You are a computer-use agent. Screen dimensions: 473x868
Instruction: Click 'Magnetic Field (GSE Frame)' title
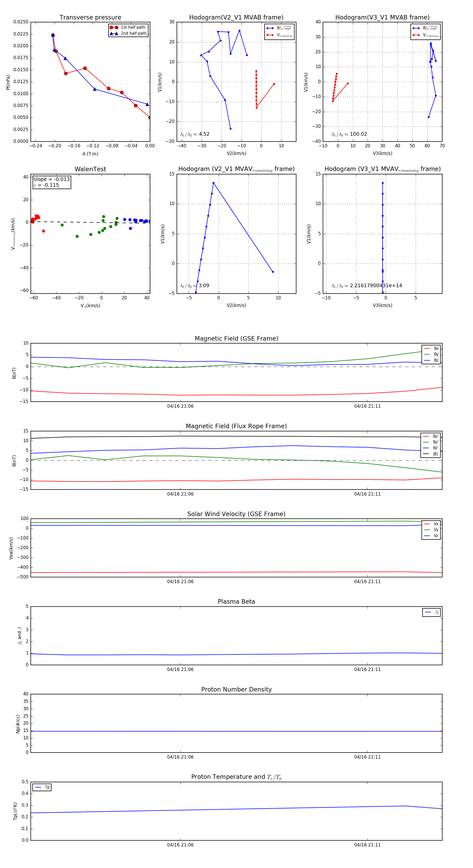(236, 339)
